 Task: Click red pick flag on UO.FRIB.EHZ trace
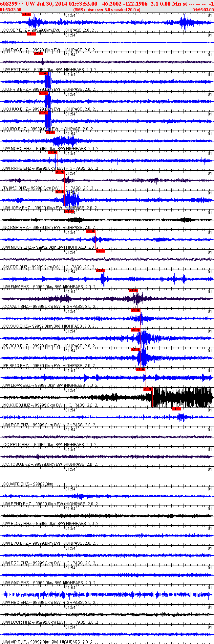tap(43, 73)
